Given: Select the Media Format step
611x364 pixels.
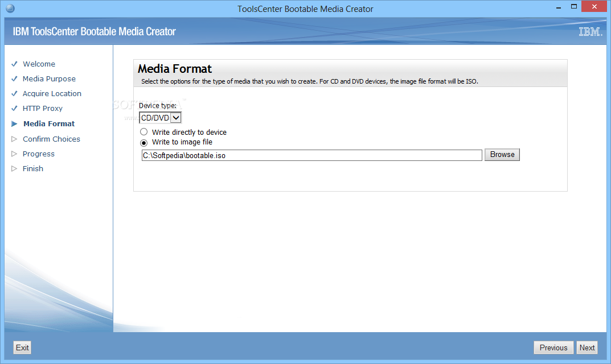Looking at the screenshot, I should click(x=49, y=124).
